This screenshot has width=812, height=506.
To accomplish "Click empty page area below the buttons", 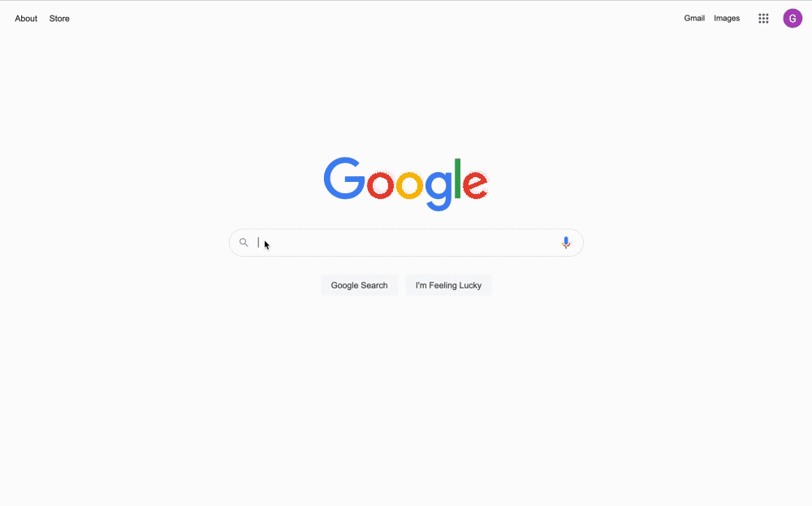I will [x=406, y=394].
